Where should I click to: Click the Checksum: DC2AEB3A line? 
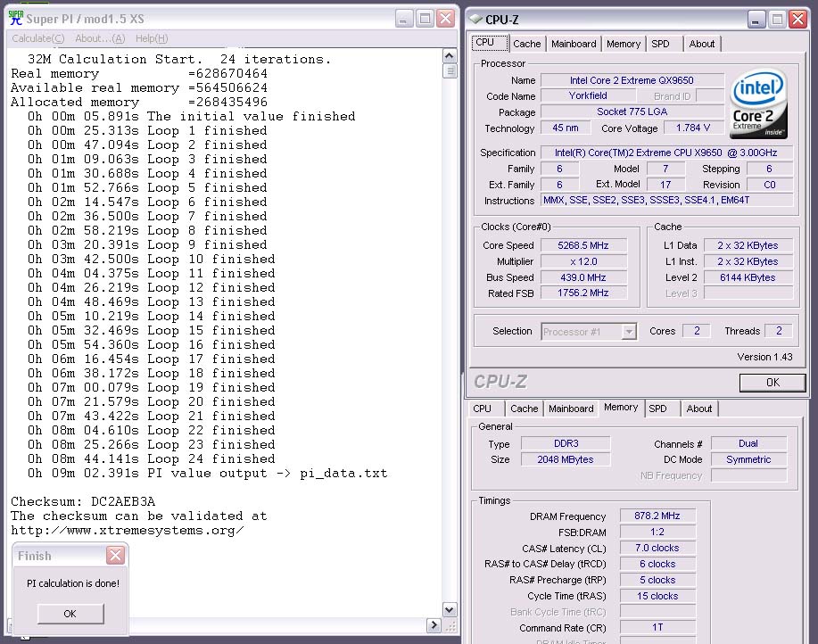83,502
